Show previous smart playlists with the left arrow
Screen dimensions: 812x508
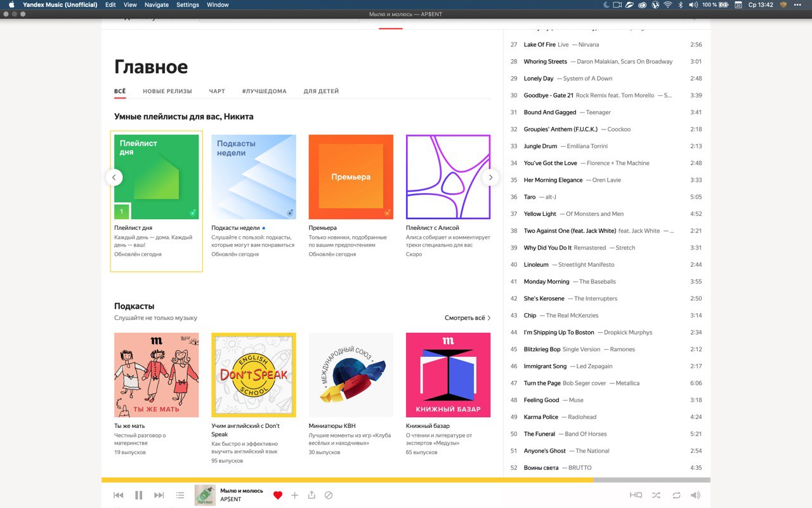(x=114, y=178)
